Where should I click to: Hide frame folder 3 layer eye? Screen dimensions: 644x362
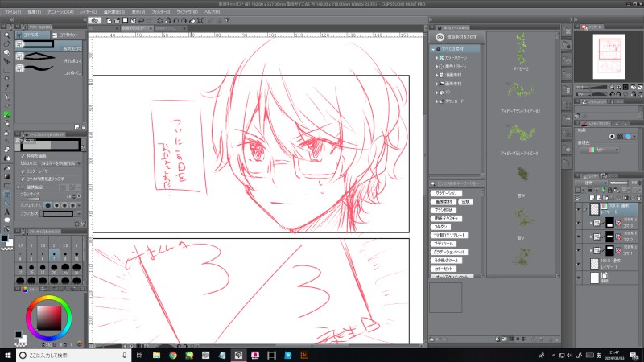[579, 224]
